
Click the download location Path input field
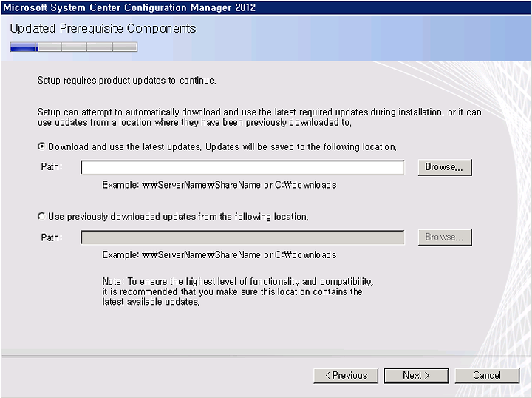coord(242,167)
